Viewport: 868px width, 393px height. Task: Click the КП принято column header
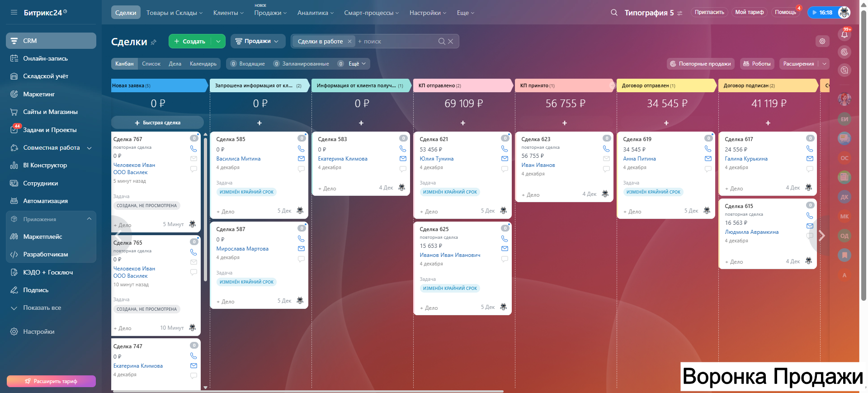[565, 85]
